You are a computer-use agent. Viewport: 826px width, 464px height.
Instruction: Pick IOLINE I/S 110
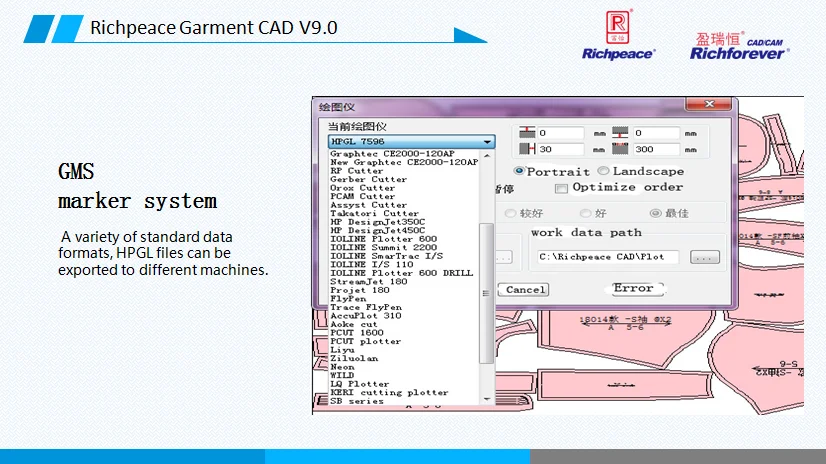point(371,264)
